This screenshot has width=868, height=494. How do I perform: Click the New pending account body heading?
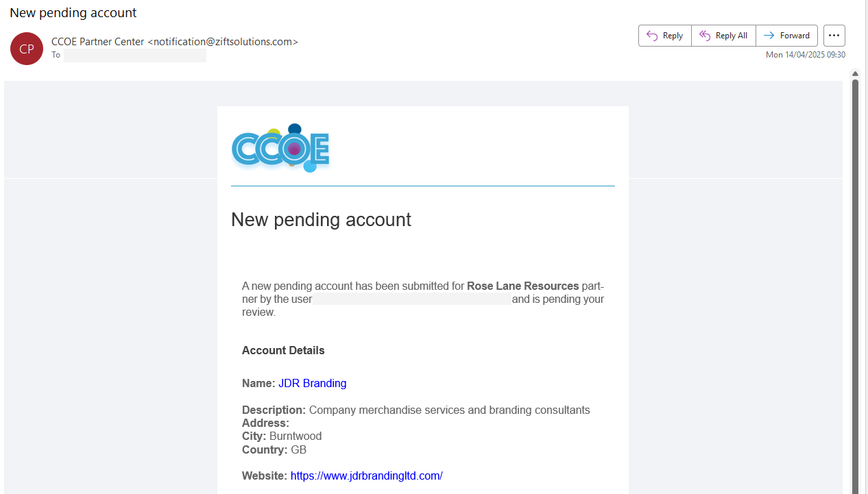point(321,220)
